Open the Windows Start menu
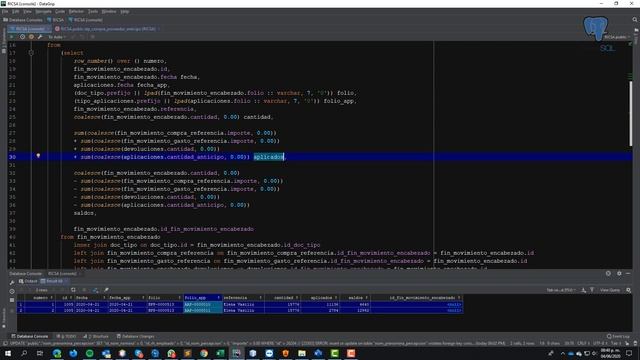The image size is (640, 360). coord(8,353)
